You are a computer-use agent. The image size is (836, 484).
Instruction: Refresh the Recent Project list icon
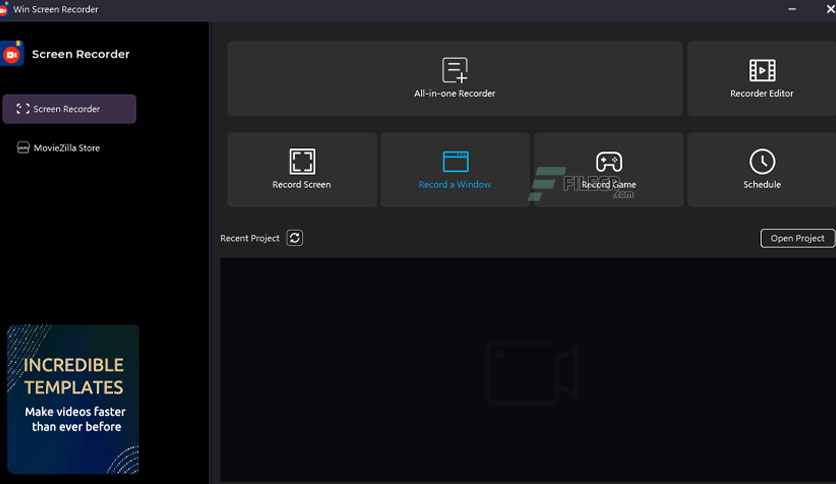click(295, 238)
